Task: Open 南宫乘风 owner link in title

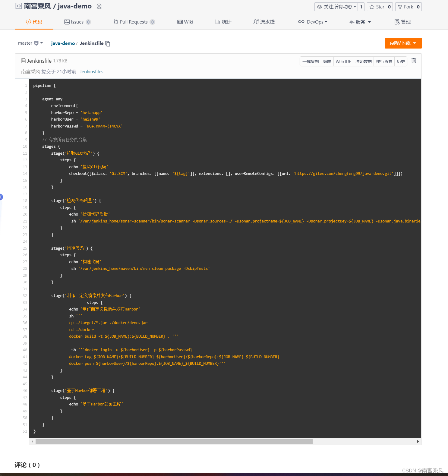Action: (x=38, y=6)
